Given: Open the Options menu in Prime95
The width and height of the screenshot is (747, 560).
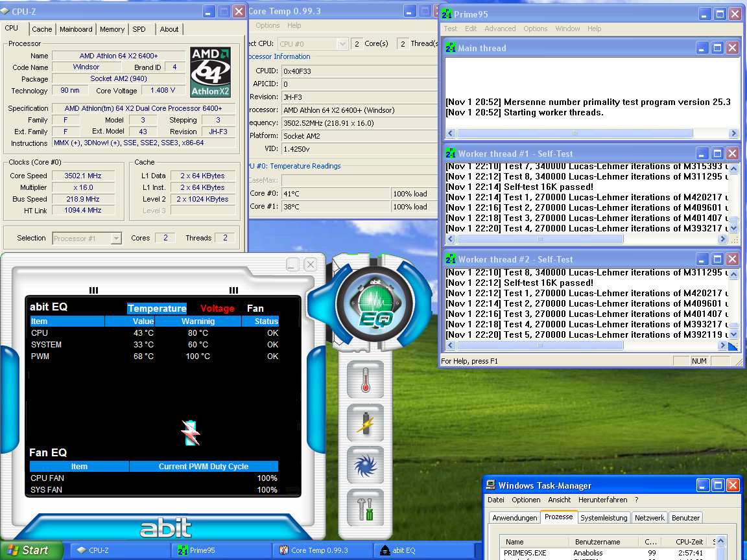Looking at the screenshot, I should [x=536, y=29].
